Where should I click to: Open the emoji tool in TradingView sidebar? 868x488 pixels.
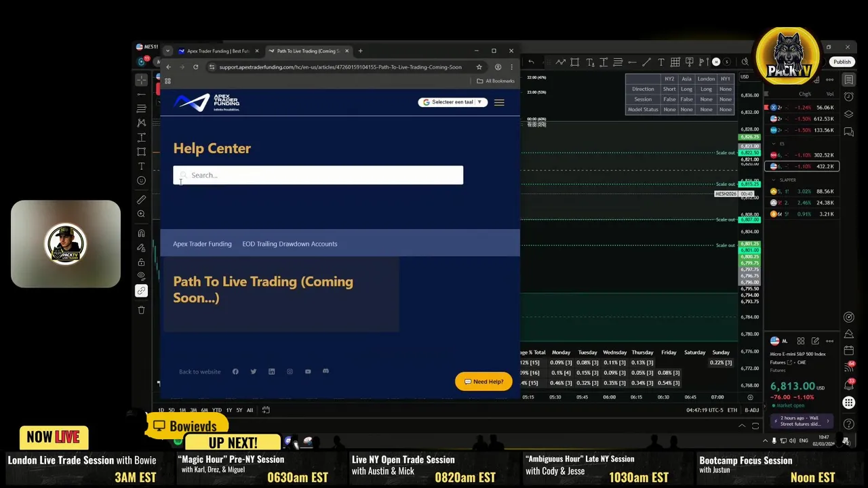point(141,180)
